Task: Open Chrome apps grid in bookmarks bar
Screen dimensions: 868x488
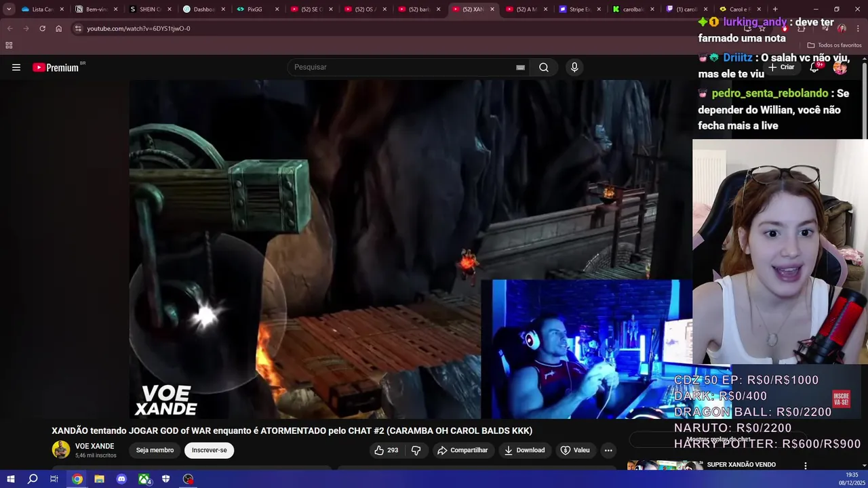Action: point(9,45)
